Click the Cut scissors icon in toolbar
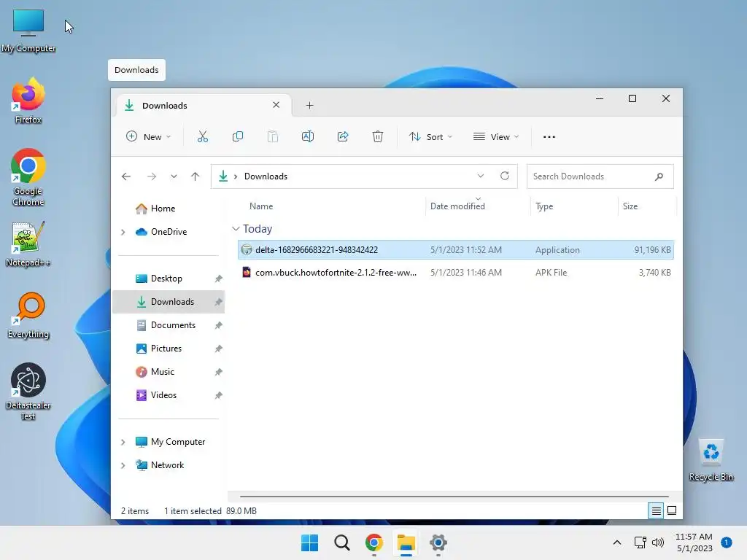747x560 pixels. 203,136
